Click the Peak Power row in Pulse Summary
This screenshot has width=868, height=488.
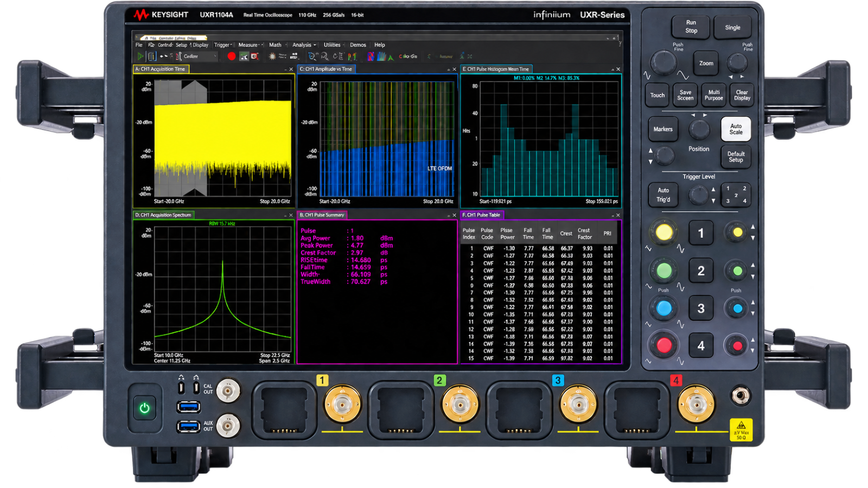[347, 246]
